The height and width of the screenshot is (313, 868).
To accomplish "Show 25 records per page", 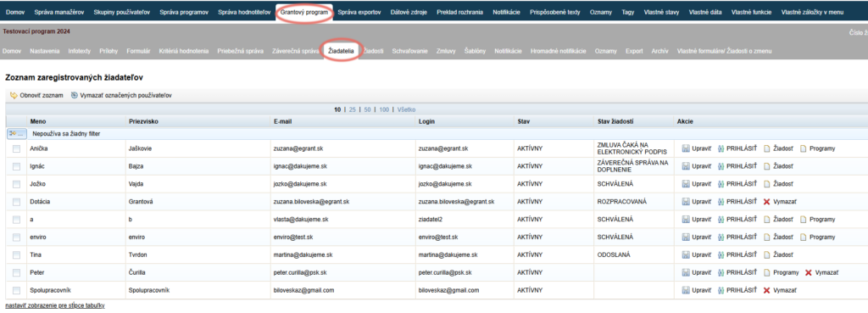I will click(x=353, y=109).
